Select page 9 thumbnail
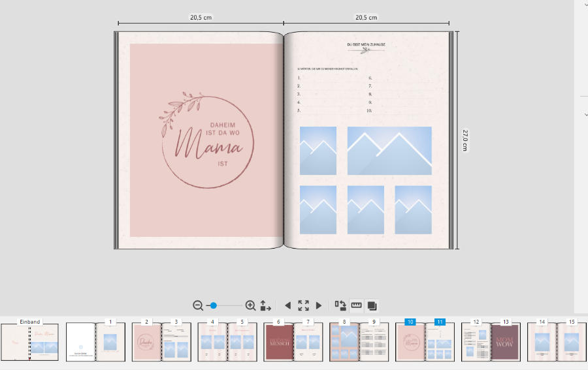This screenshot has width=588, height=370. [374, 343]
